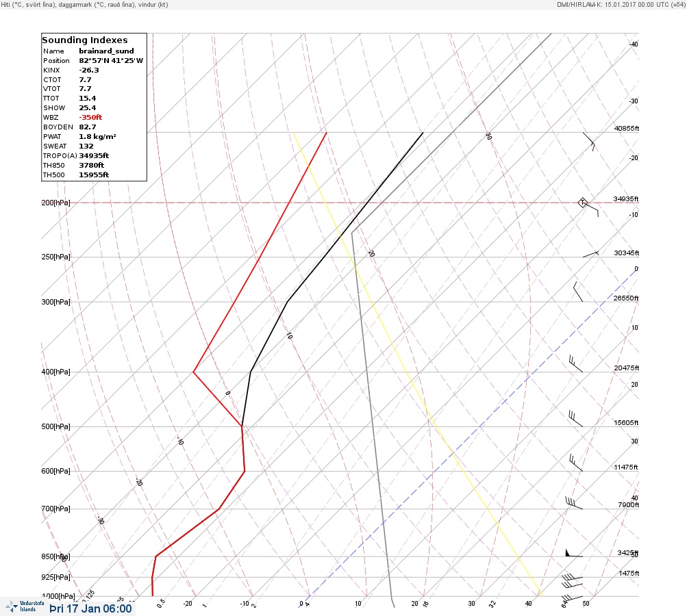Click the 300[hPa] pressure label
This screenshot has width=687, height=616.
55,302
